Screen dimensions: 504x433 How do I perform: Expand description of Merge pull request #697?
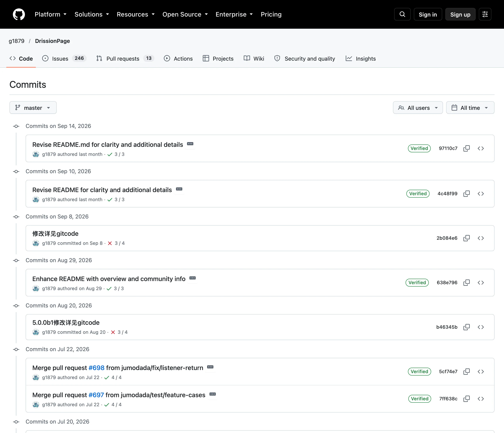tap(213, 394)
